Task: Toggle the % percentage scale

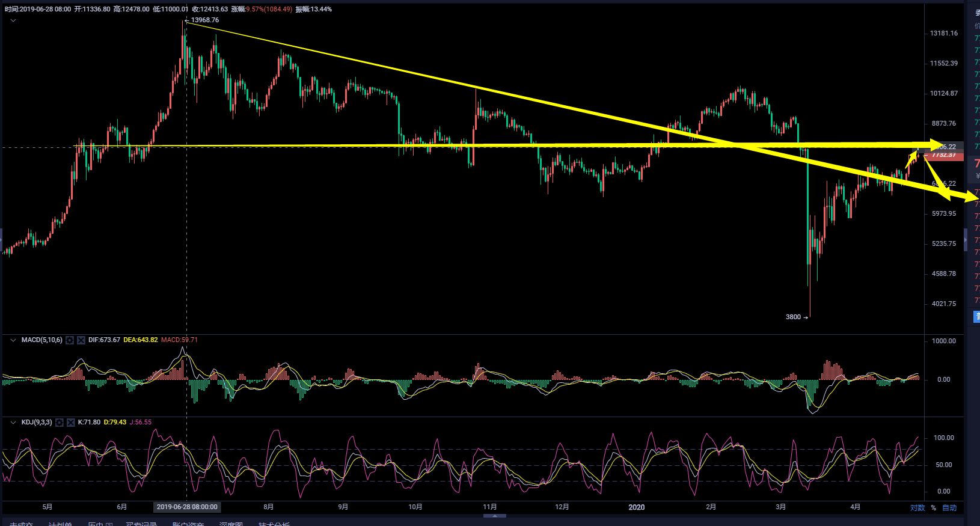Action: coord(934,508)
